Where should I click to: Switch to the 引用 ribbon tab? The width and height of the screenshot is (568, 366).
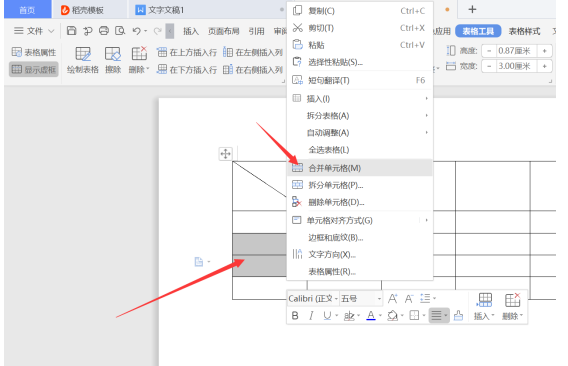pos(256,31)
